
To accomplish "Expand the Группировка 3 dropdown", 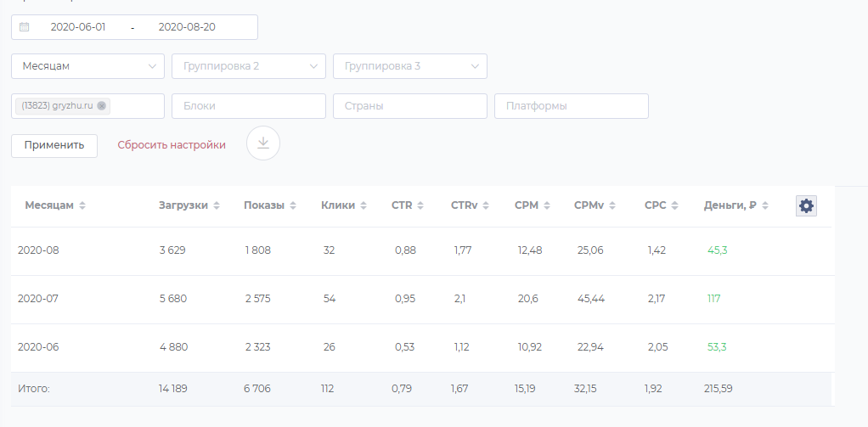I will point(410,66).
